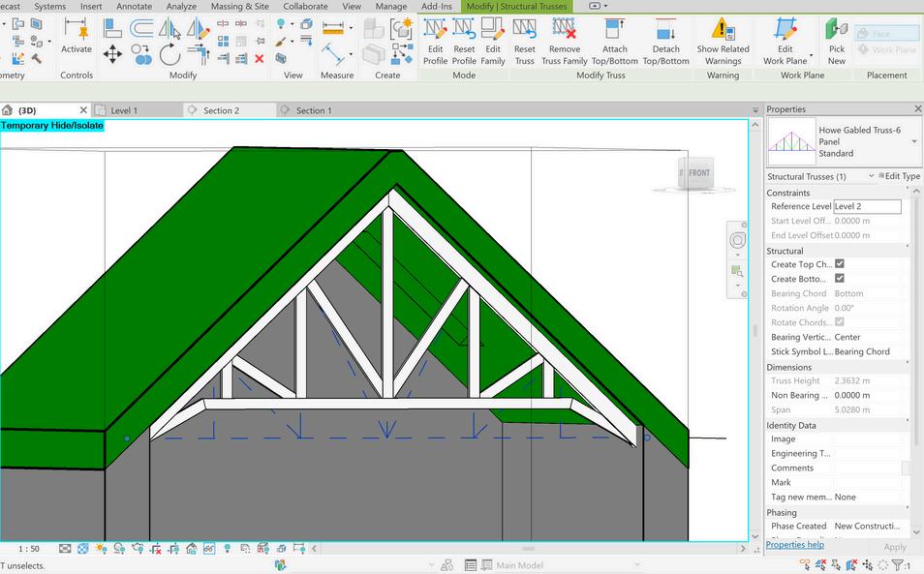Viewport: 924px width, 574px height.
Task: Switch to the Section 1 view tab
Action: (x=316, y=110)
